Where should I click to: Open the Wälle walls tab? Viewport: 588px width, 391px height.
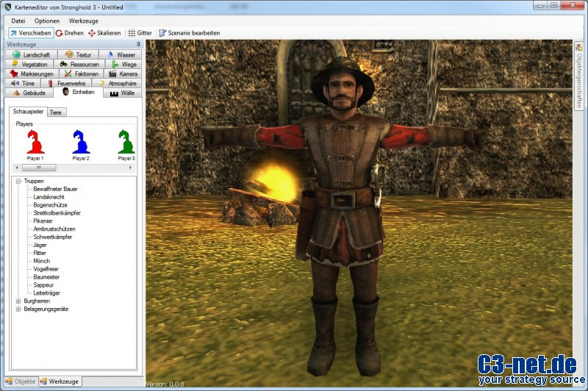pos(122,93)
